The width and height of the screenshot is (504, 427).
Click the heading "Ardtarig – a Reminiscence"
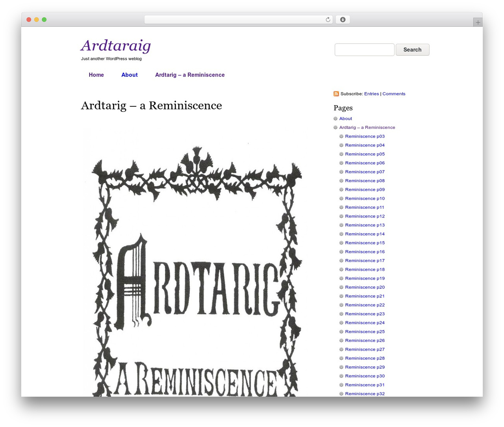[151, 106]
